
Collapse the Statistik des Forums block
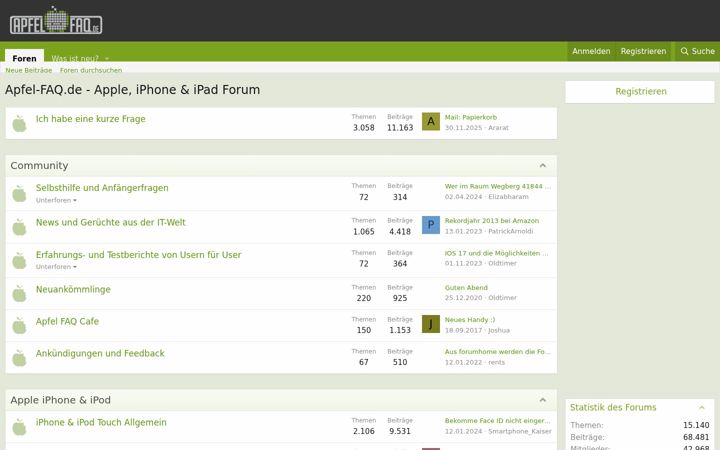pos(702,407)
